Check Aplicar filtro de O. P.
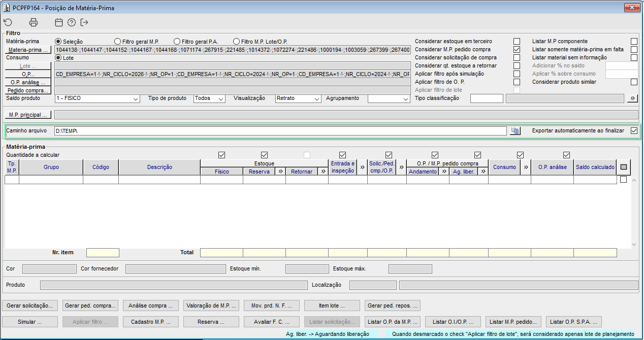This screenshot has width=644, height=340. coord(517,82)
